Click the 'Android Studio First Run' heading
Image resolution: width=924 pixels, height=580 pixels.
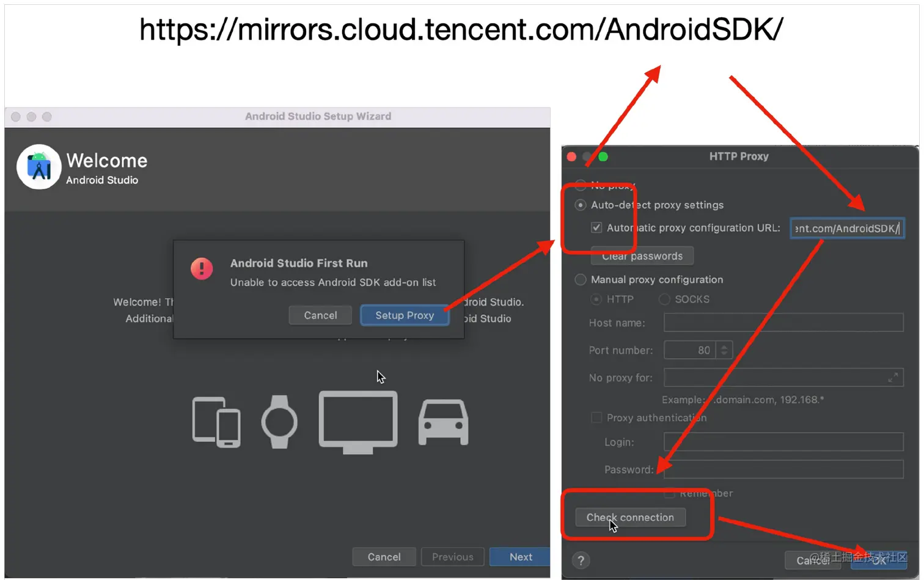[x=299, y=263]
